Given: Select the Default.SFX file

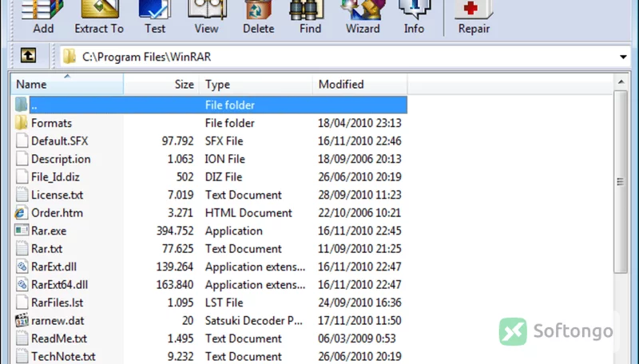Looking at the screenshot, I should 210,140.
